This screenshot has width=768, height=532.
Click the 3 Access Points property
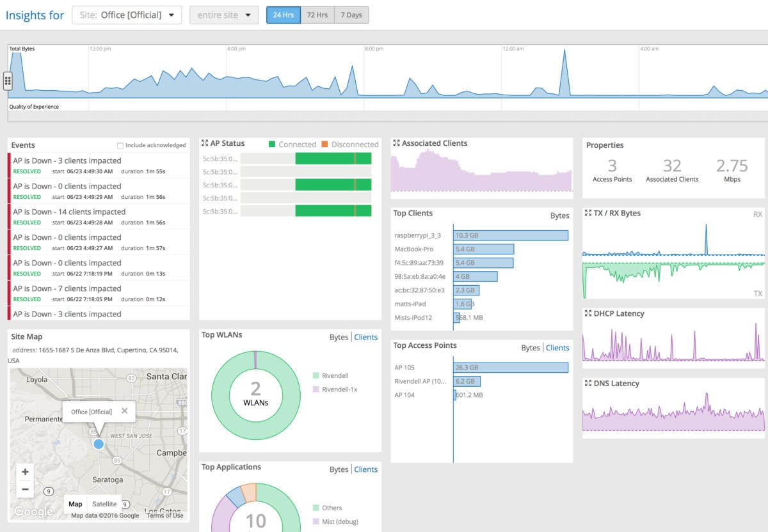[612, 170]
